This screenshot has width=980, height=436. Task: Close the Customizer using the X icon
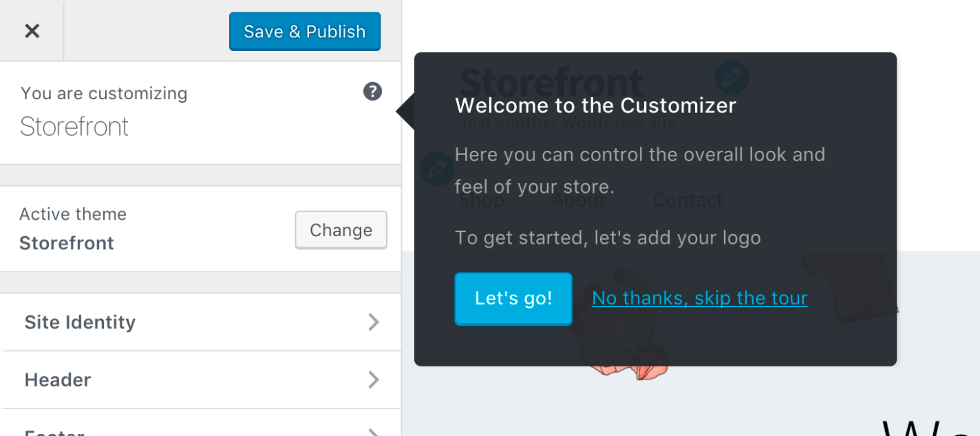click(32, 31)
